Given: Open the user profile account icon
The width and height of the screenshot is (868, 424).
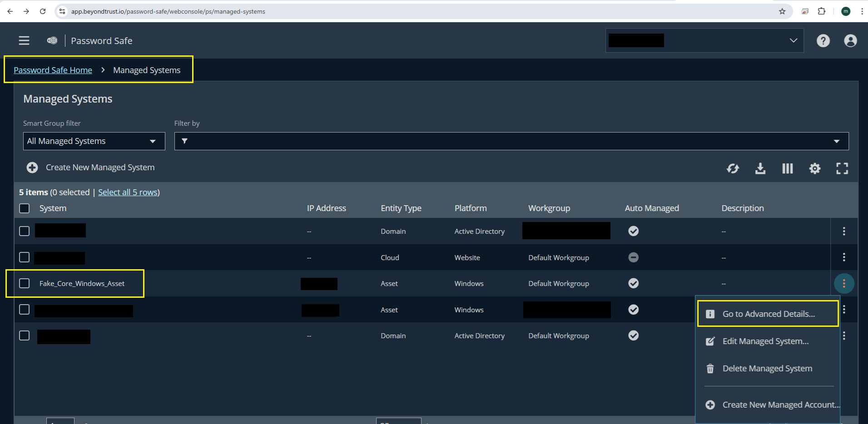Looking at the screenshot, I should point(850,41).
